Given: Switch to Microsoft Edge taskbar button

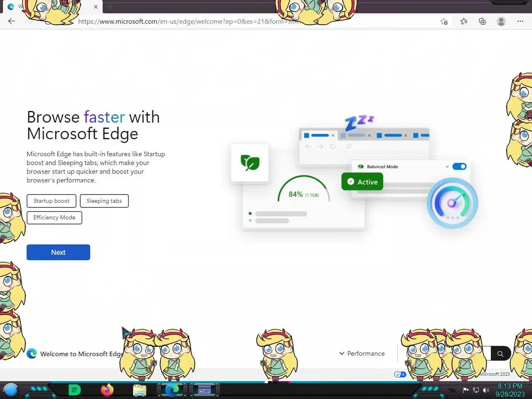Looking at the screenshot, I should [x=172, y=390].
